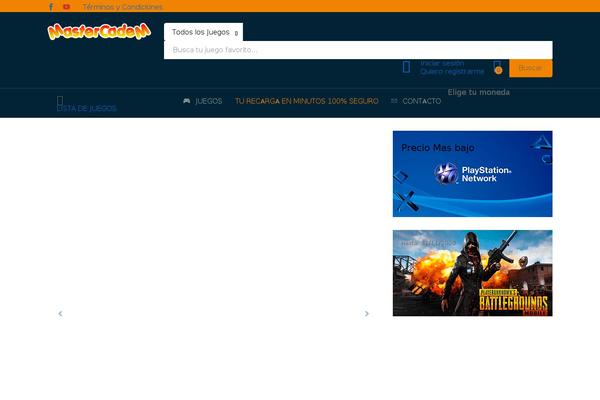Click the user account icon

406,67
